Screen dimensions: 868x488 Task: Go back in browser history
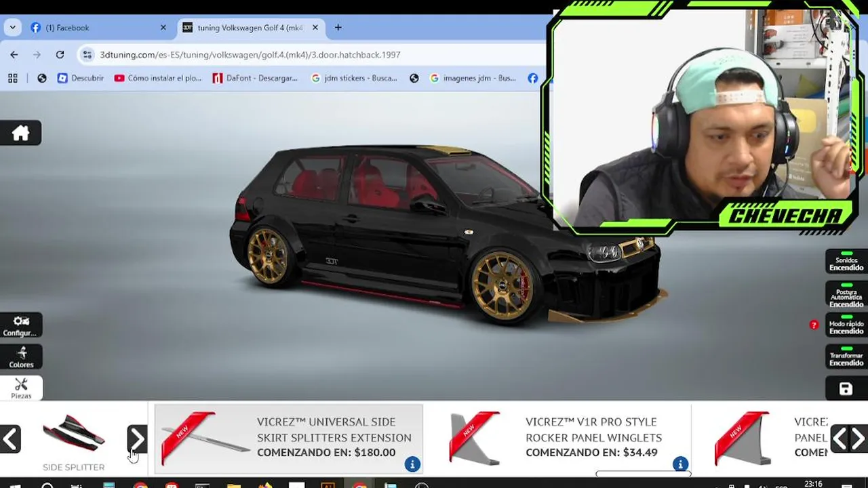pos(14,55)
